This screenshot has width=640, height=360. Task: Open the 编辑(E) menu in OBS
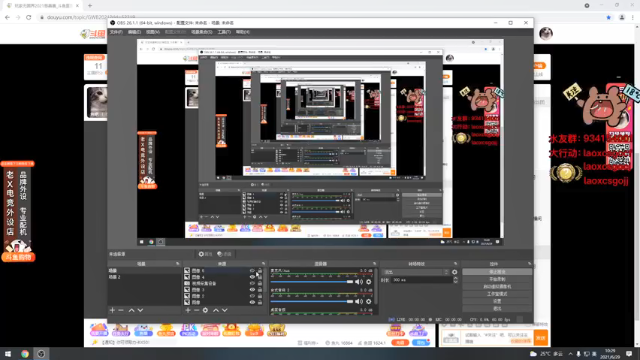(134, 32)
